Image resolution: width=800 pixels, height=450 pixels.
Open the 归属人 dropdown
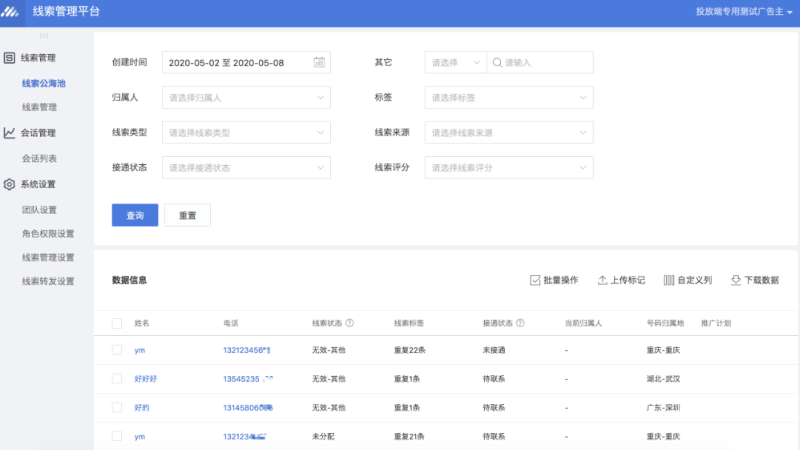click(246, 97)
